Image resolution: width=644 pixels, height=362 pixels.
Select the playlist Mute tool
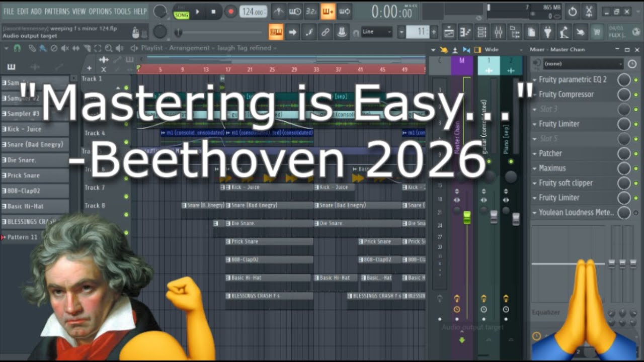pos(65,48)
